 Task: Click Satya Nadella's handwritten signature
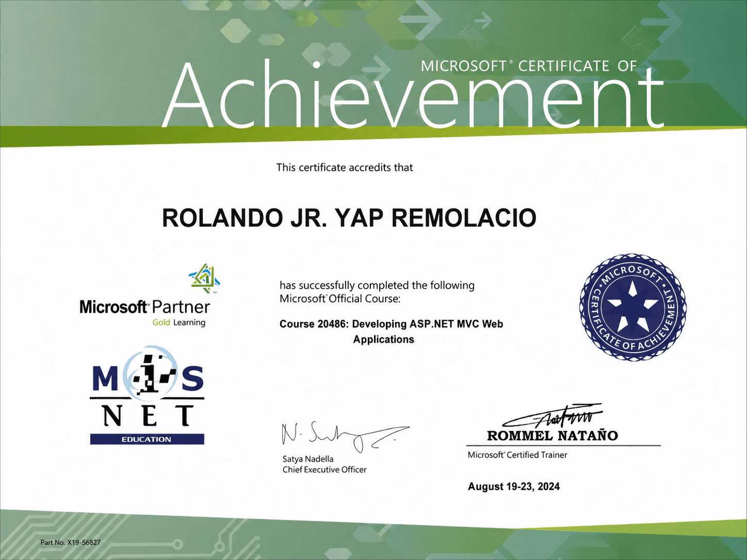coord(346,438)
